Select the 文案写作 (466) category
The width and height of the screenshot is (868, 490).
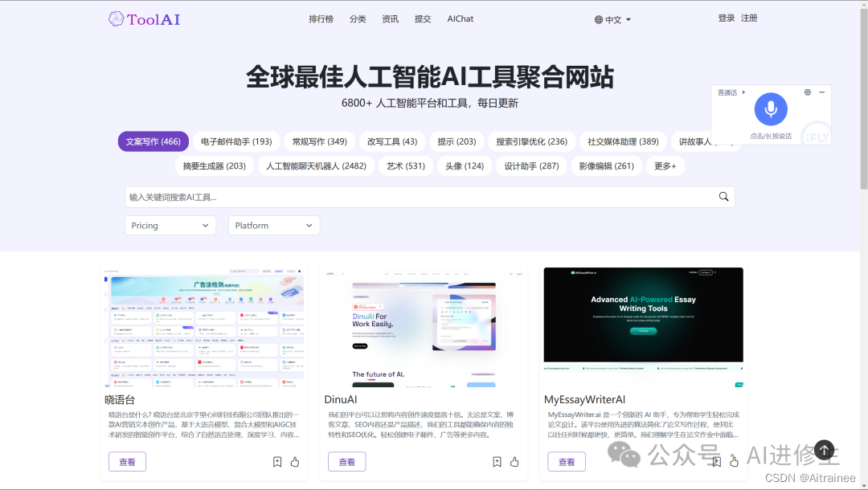click(x=154, y=141)
